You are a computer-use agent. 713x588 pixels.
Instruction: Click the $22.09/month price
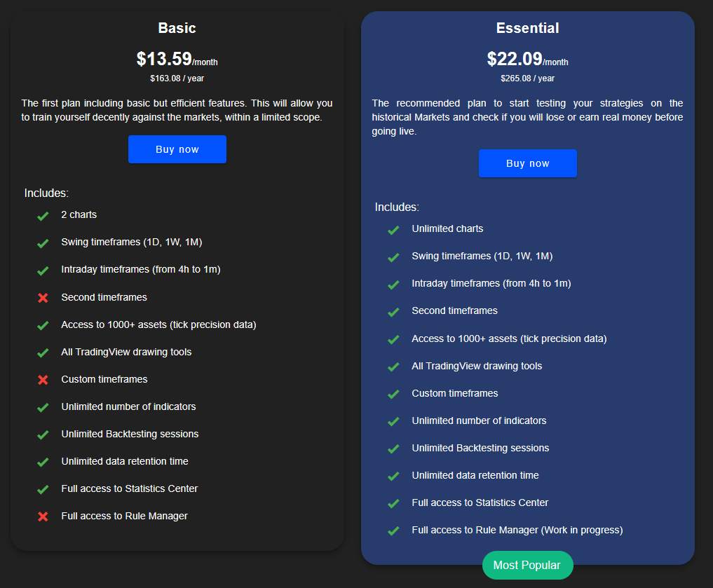click(527, 59)
